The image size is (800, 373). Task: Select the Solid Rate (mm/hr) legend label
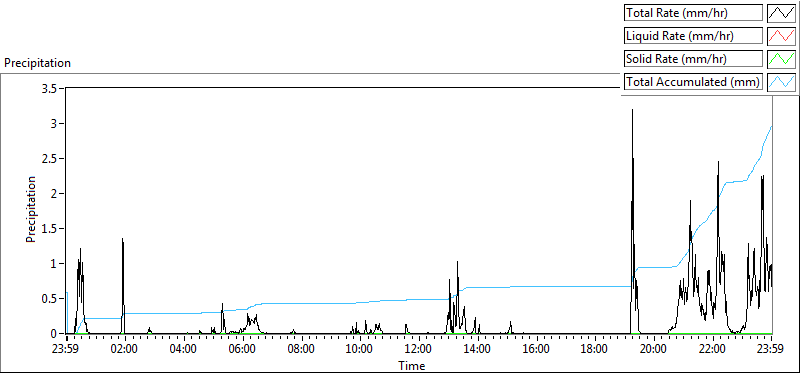[x=693, y=59]
